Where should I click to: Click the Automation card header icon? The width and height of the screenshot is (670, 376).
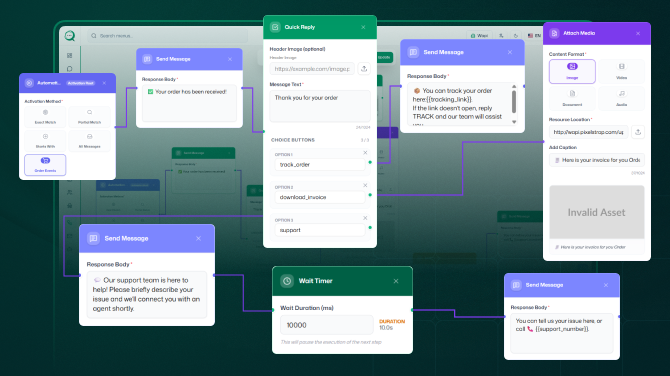point(29,83)
